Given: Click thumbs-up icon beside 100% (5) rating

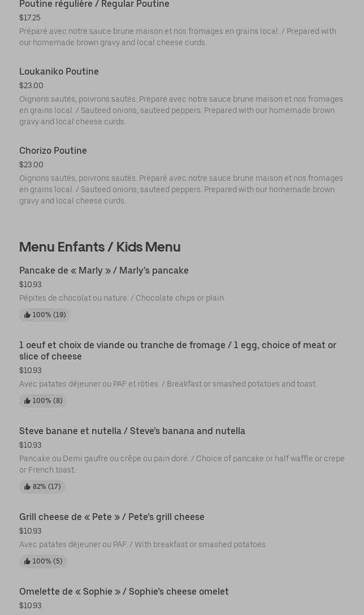Looking at the screenshot, I should (x=27, y=561).
